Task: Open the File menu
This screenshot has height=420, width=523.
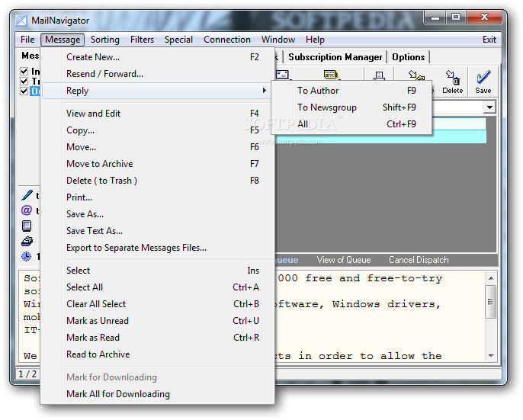Action: 27,40
